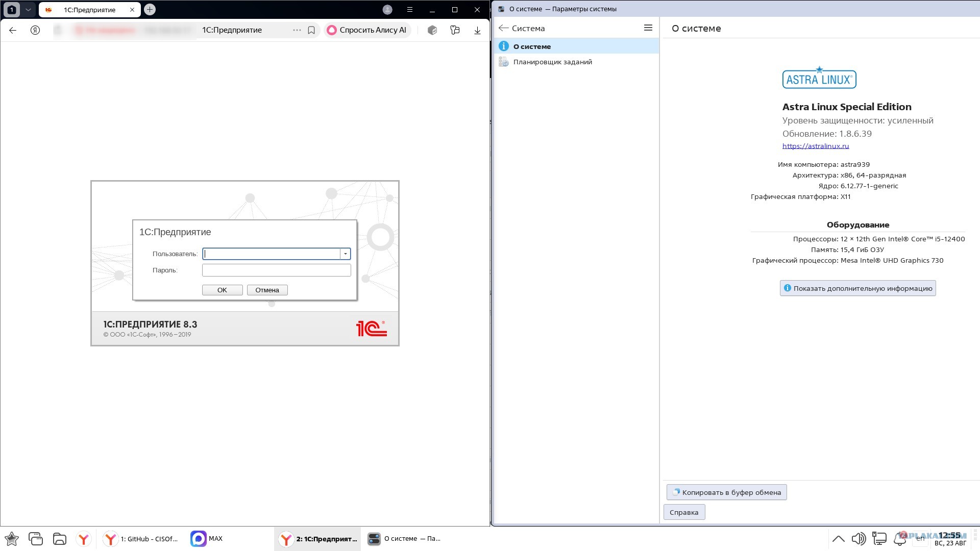The image size is (980, 551).
Task: Click the Обновление: 1.8.6.39 text
Action: [x=827, y=134]
